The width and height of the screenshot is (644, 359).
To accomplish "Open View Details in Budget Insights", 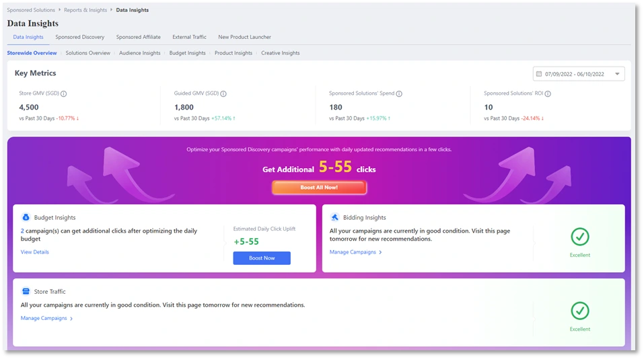I will pyautogui.click(x=35, y=252).
